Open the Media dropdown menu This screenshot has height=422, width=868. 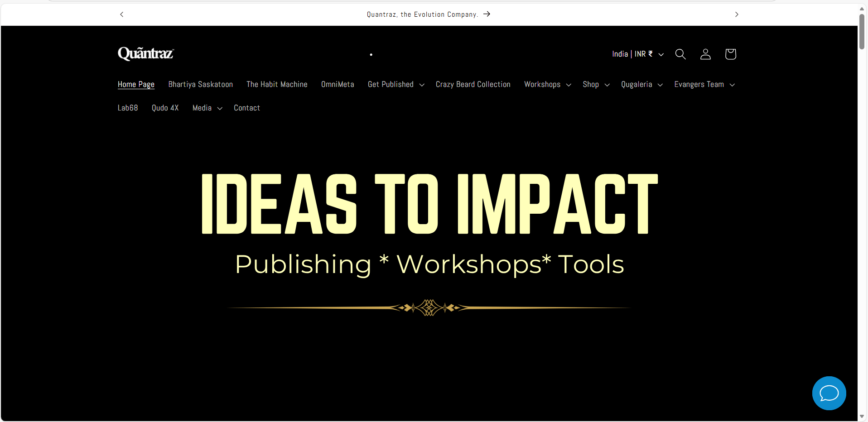click(207, 108)
